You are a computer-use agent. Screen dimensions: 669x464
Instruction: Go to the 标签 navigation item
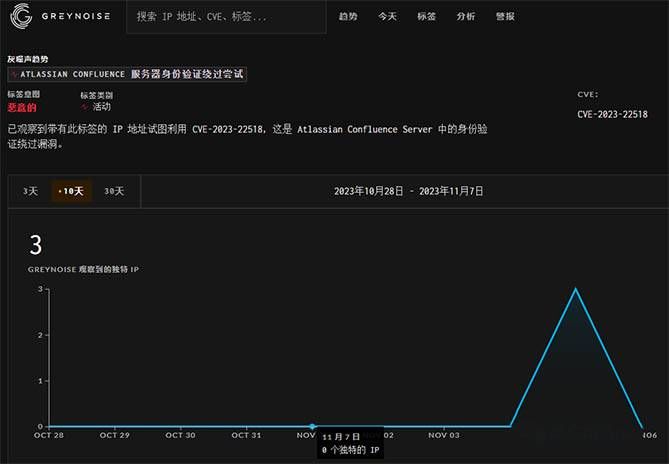pyautogui.click(x=426, y=16)
